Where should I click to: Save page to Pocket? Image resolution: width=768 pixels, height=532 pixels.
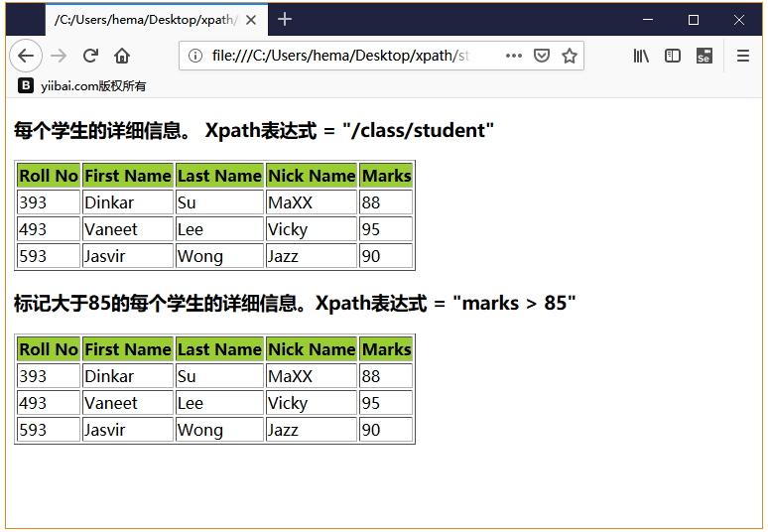tap(541, 56)
